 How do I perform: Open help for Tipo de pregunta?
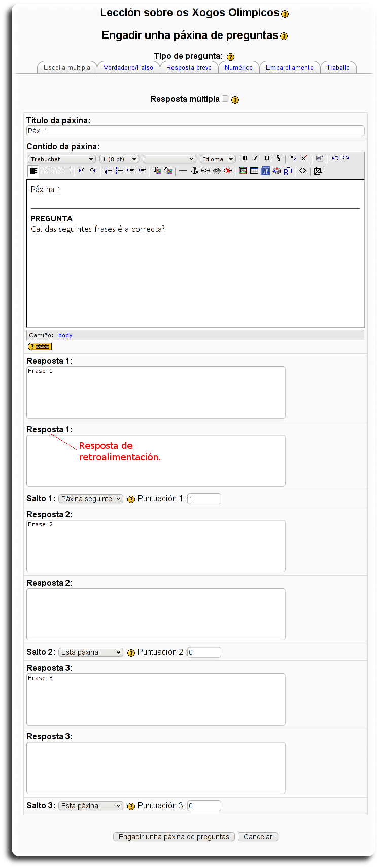pos(231,57)
